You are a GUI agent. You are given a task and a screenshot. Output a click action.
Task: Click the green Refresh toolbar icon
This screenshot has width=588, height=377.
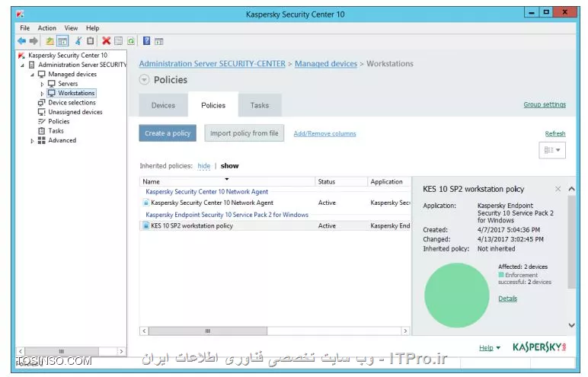130,41
